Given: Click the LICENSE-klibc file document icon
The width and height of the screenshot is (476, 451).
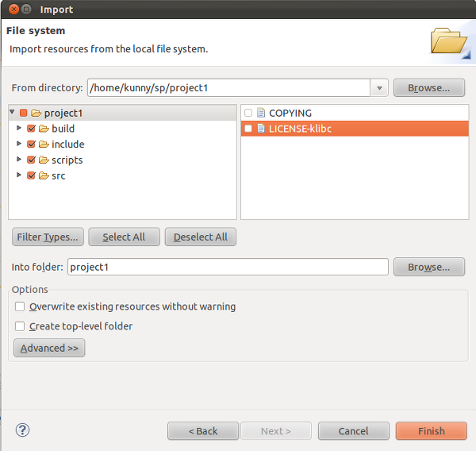Looking at the screenshot, I should pyautogui.click(x=261, y=129).
